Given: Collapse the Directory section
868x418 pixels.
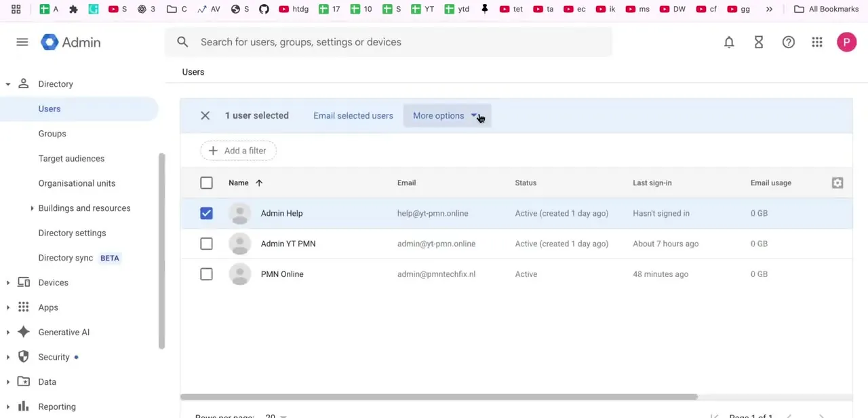Looking at the screenshot, I should point(8,84).
